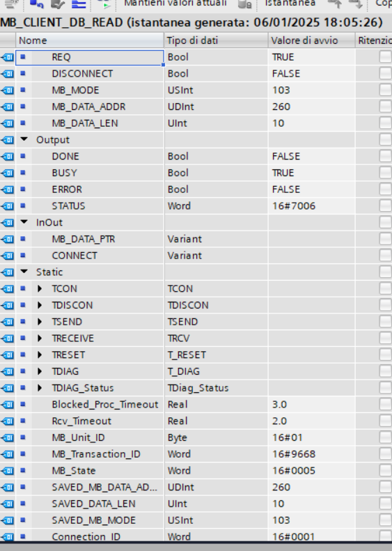Toggle retain checkbox for MB_DATA_LEN row

385,123
